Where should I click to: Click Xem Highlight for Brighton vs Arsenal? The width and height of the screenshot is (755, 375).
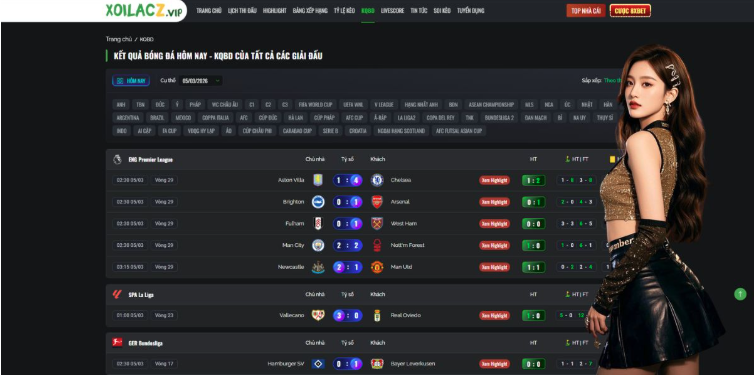[494, 202]
